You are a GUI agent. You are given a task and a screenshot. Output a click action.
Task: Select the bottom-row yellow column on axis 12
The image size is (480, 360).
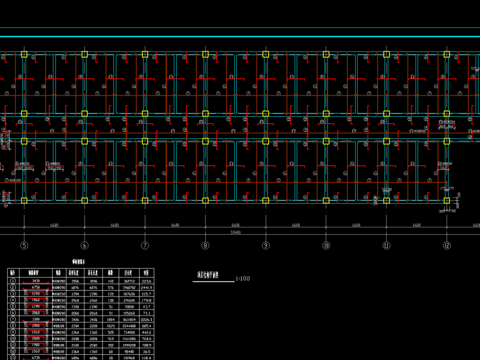pos(447,200)
